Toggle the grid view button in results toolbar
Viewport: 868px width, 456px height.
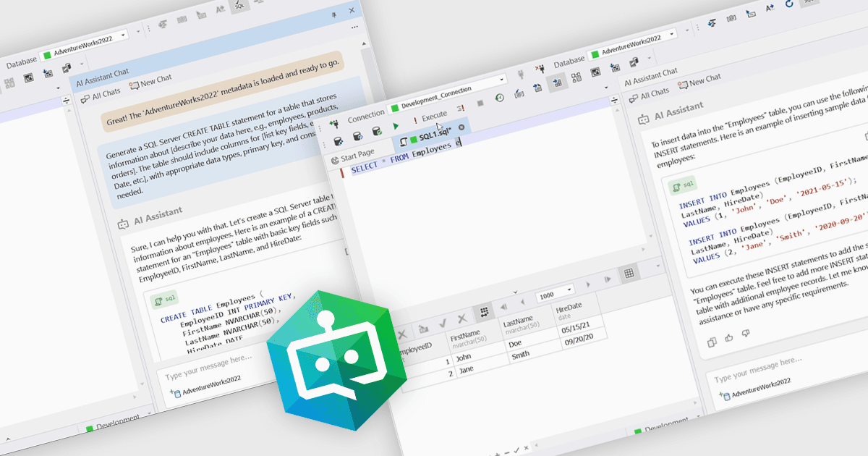[x=629, y=273]
